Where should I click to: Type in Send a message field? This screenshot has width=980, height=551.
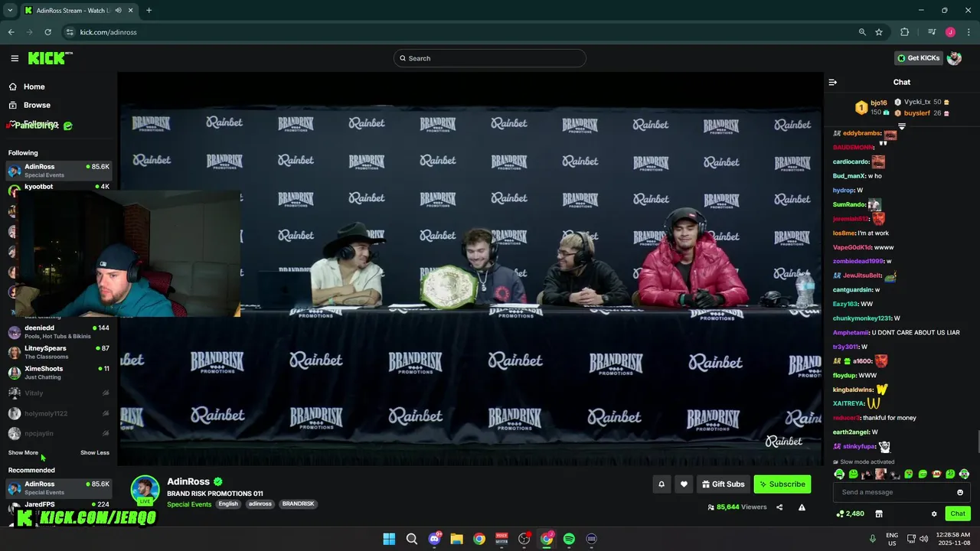(901, 492)
